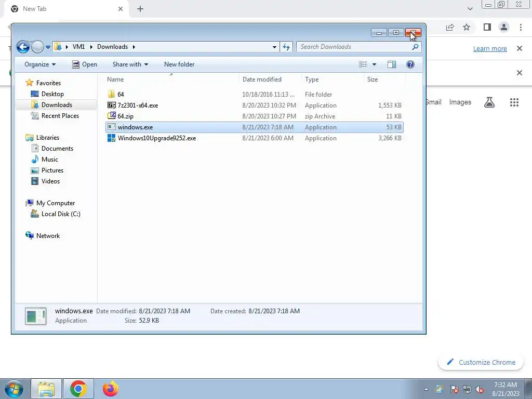
Task: Share this page icon in Chrome toolbar
Action: [450, 27]
